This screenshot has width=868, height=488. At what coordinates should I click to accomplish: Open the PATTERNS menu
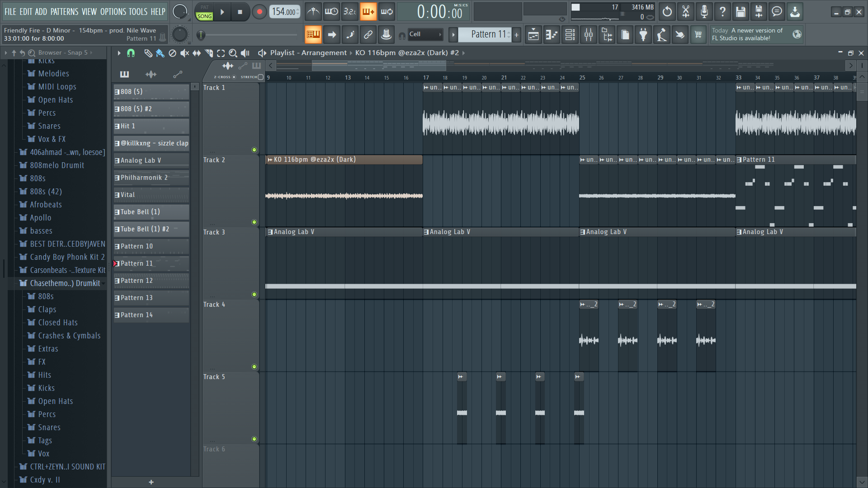point(64,12)
